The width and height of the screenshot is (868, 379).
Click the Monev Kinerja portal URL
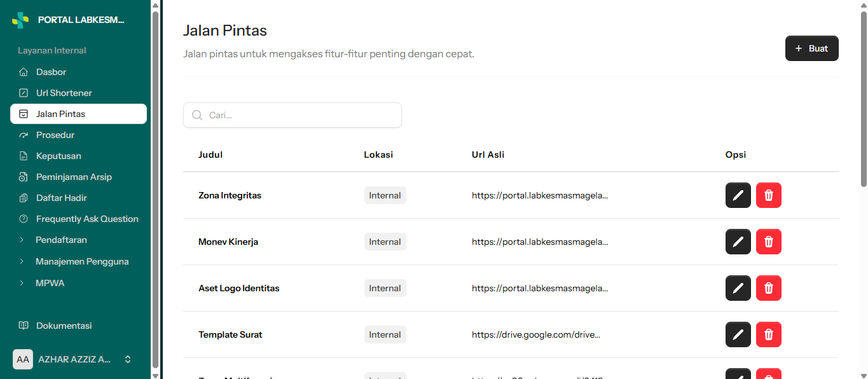tap(540, 242)
